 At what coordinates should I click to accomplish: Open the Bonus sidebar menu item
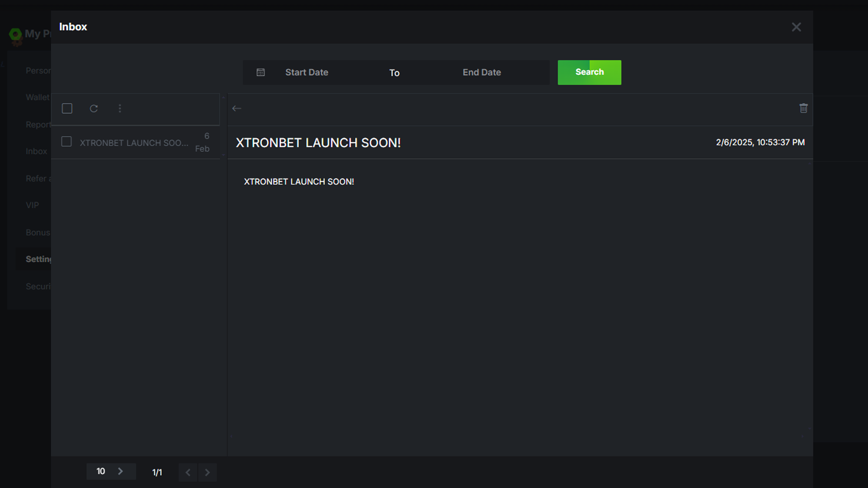(38, 232)
